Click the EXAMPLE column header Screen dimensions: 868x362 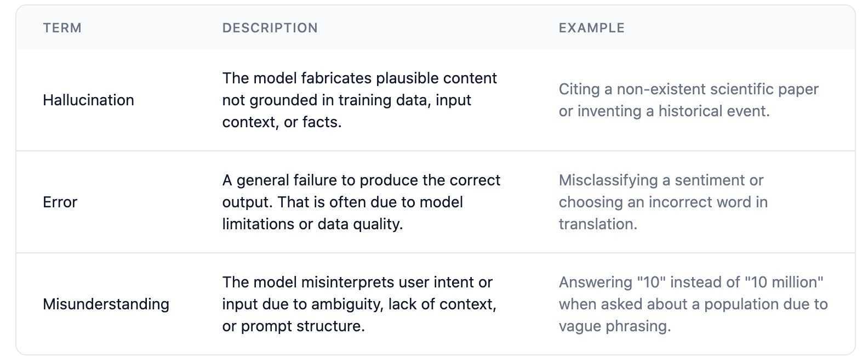pos(591,28)
